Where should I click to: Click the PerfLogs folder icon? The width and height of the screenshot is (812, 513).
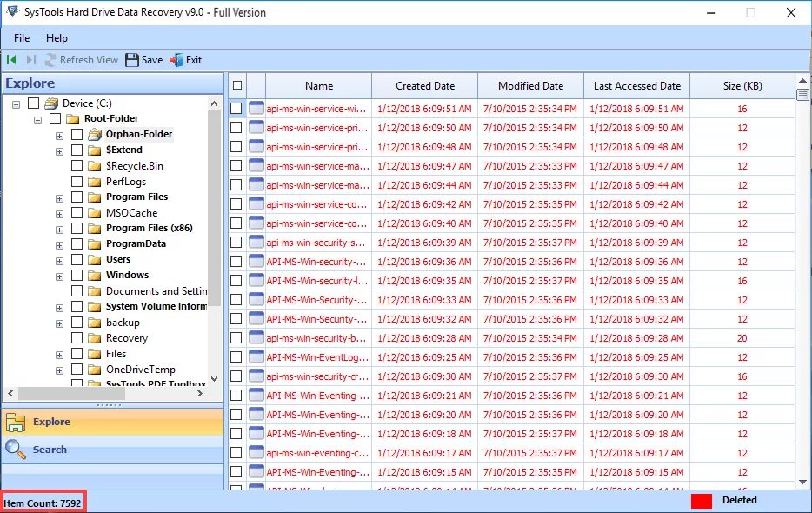tap(94, 182)
